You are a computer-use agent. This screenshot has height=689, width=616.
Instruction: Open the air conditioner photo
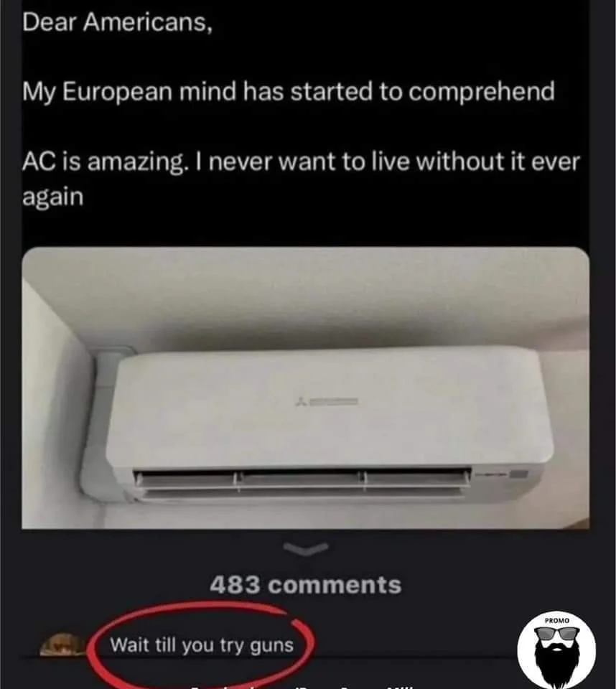click(x=306, y=388)
